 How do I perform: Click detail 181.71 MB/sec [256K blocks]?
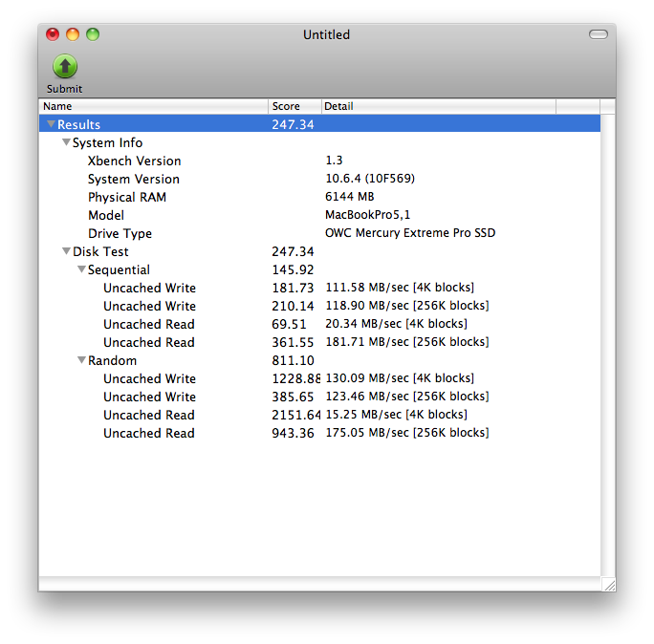(407, 342)
